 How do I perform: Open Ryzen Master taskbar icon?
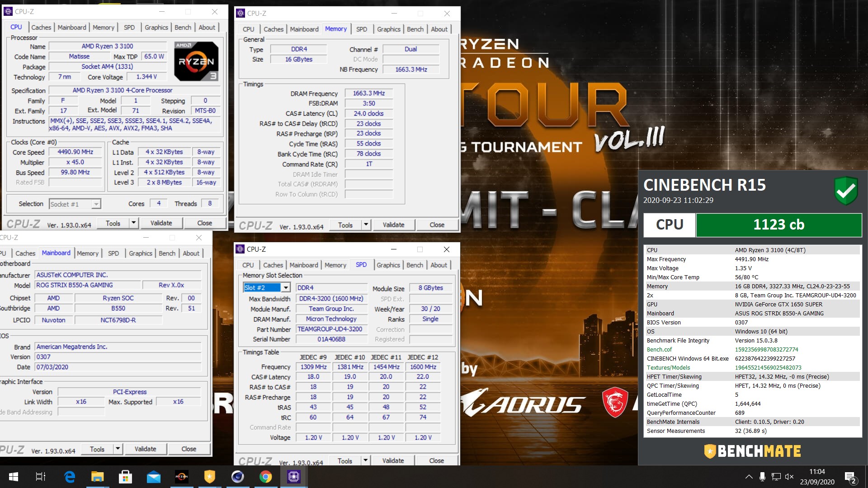click(182, 477)
